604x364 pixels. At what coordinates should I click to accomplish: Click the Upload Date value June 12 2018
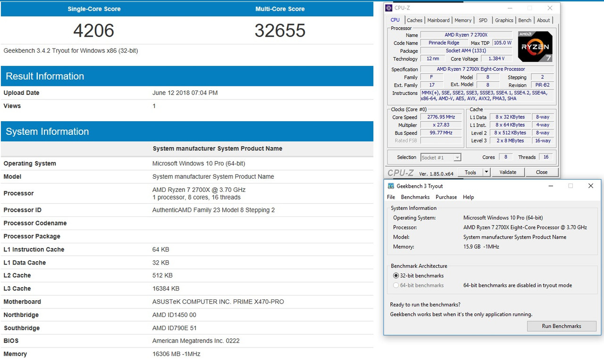click(x=185, y=93)
